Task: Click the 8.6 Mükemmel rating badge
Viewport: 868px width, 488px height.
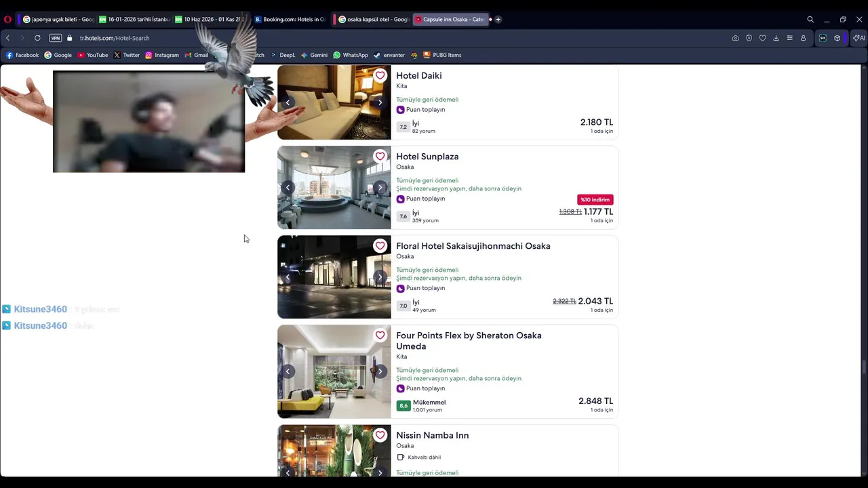Action: tap(403, 406)
